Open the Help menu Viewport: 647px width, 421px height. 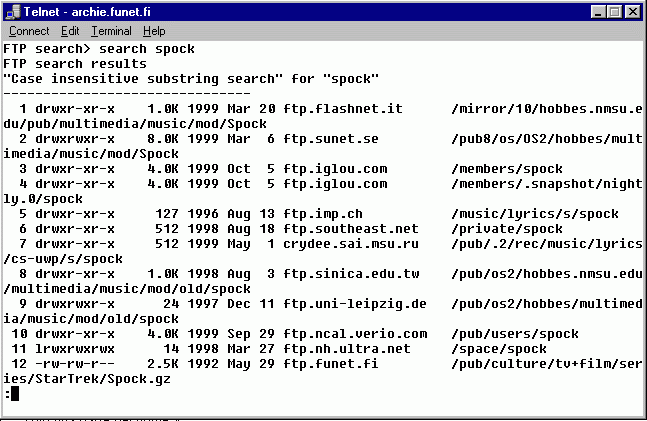154,31
